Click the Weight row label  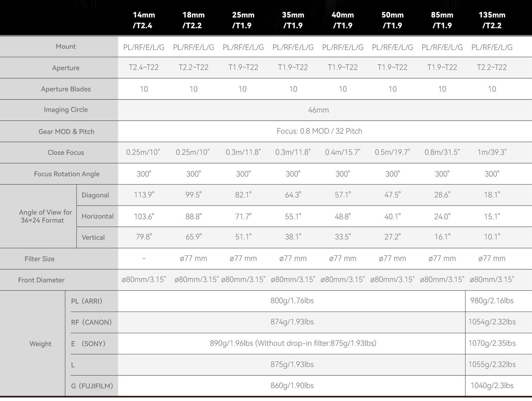[x=40, y=344]
